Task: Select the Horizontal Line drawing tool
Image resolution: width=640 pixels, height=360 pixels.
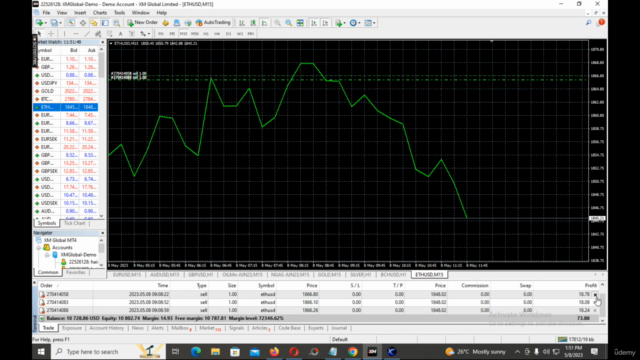Action: (x=76, y=33)
